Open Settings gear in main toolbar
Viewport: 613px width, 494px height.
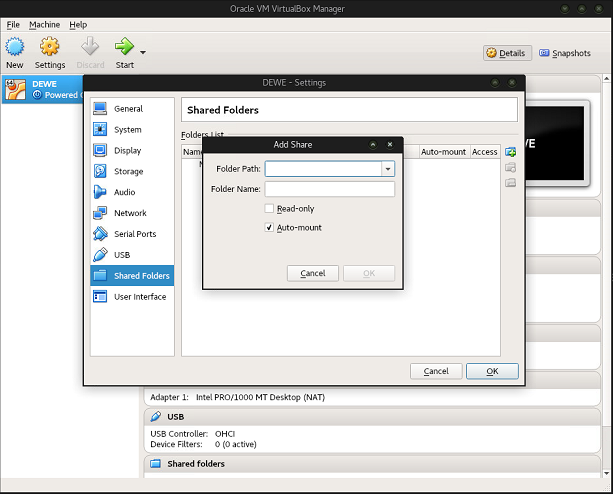click(50, 47)
